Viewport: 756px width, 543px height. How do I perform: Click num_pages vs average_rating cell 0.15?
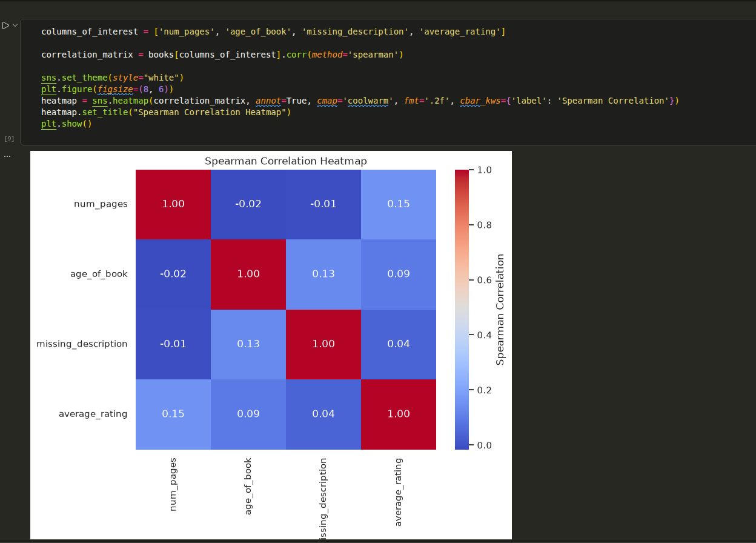pyautogui.click(x=399, y=204)
